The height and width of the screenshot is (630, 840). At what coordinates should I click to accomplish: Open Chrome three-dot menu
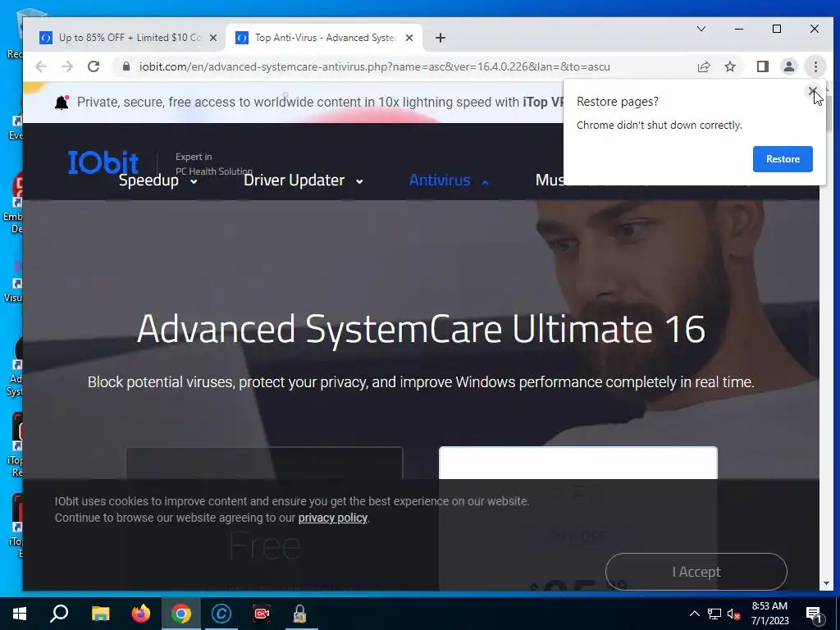tap(815, 66)
